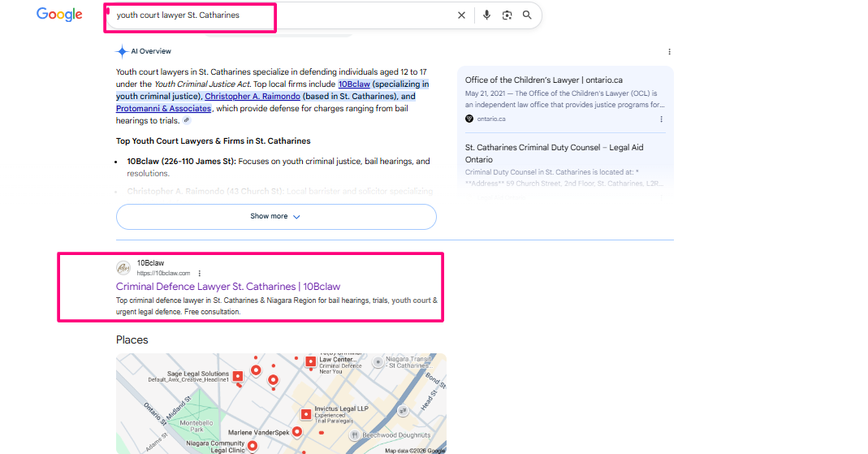The height and width of the screenshot is (454, 868).
Task: Start voice search with microphone icon
Action: click(486, 15)
